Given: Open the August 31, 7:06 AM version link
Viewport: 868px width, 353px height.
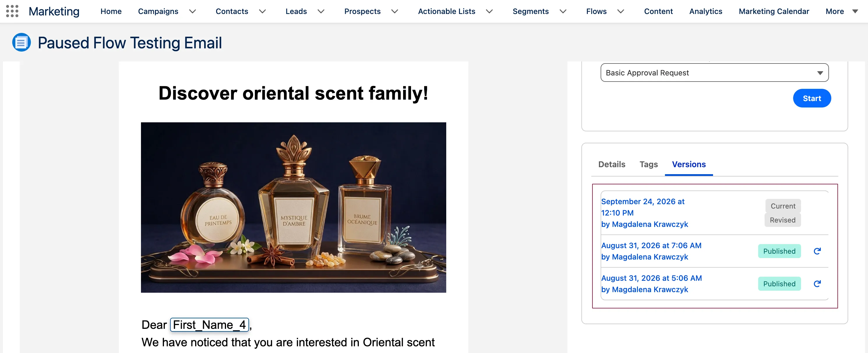Looking at the screenshot, I should (651, 251).
